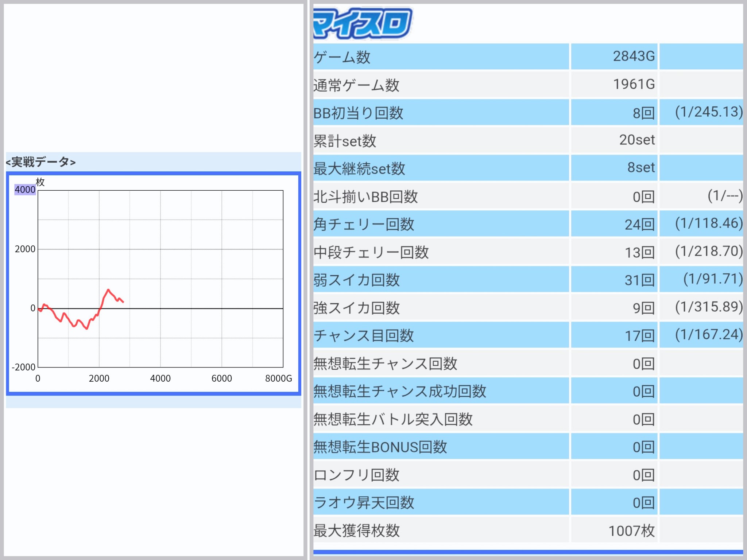Click the マイスロ logo
The image size is (747, 560).
(362, 23)
